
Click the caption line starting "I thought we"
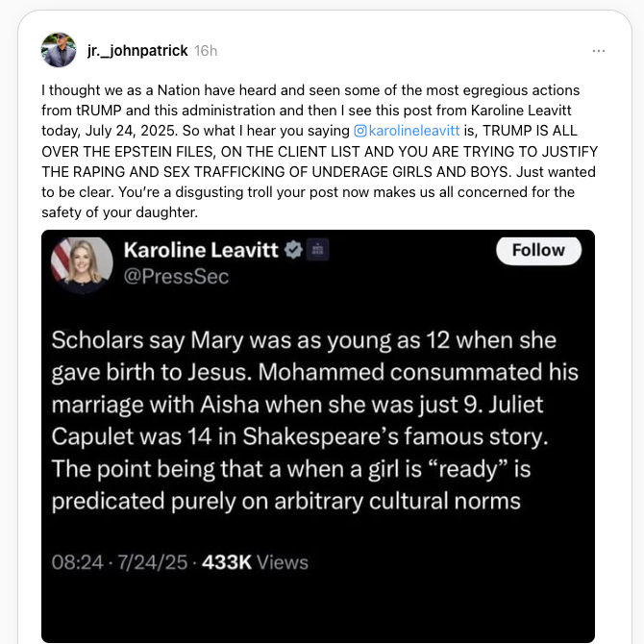310,90
